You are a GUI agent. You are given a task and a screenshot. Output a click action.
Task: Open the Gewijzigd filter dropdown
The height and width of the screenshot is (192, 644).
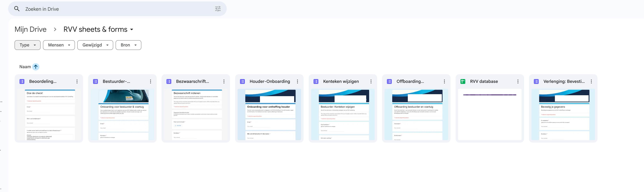click(x=95, y=45)
